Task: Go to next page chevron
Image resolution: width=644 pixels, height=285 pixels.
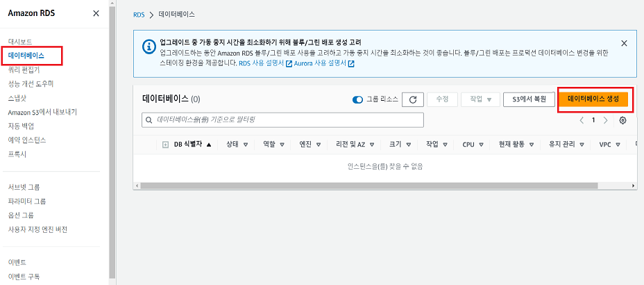Action: [605, 120]
